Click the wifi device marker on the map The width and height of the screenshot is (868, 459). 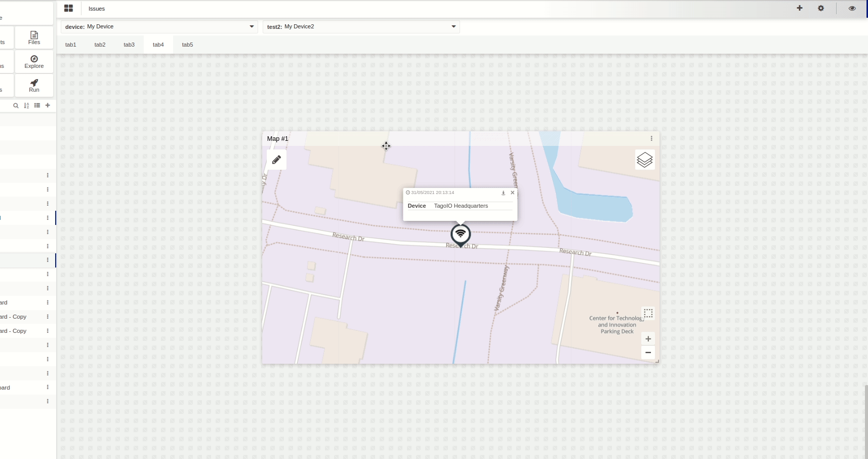point(461,235)
